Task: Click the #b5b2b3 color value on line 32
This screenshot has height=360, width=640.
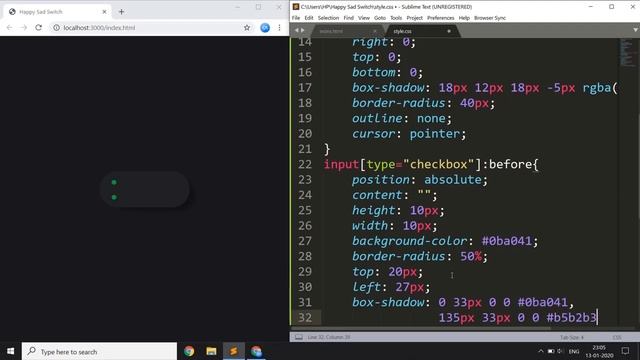Action: coord(571,318)
